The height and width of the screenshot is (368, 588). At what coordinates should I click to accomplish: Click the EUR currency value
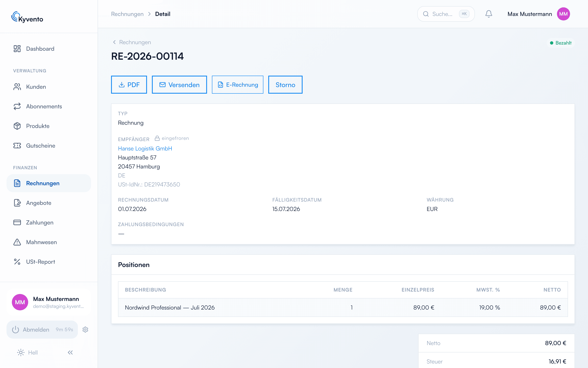click(432, 209)
